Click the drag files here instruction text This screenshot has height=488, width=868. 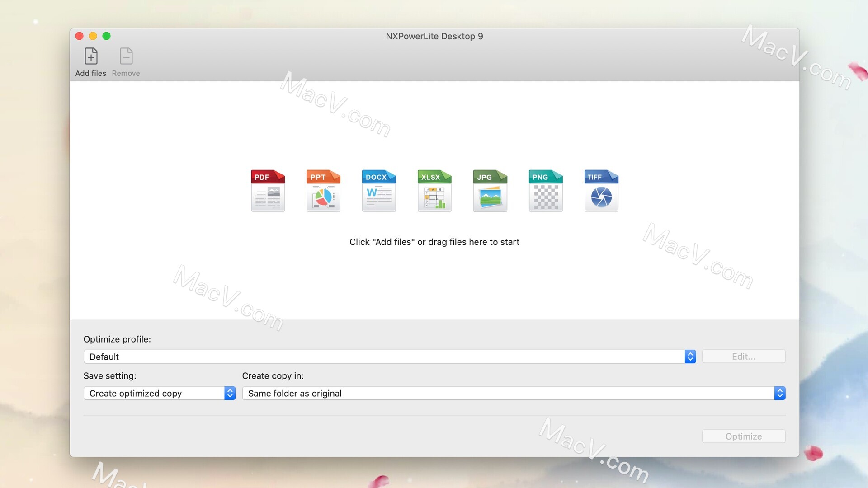pos(434,242)
